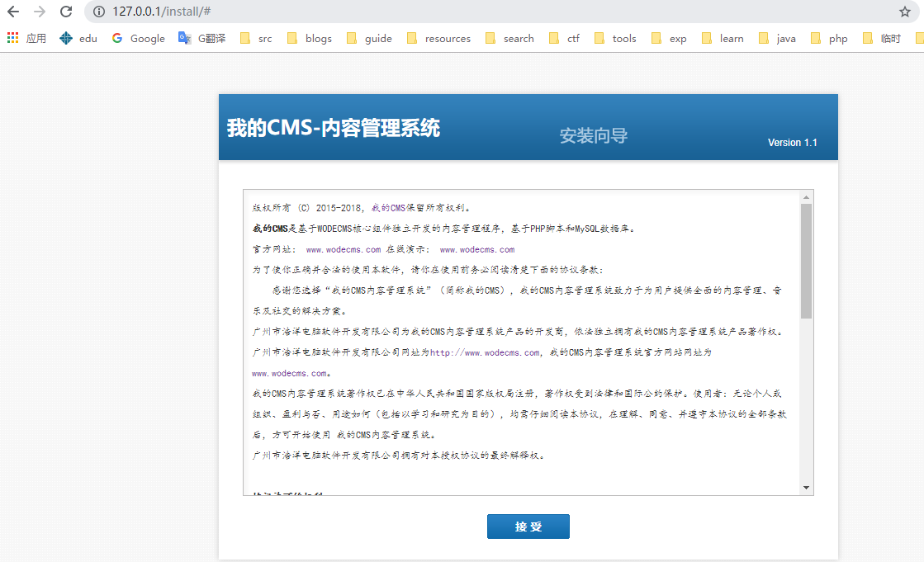The height and width of the screenshot is (562, 924).
Task: Expand the blogs bookmarks folder
Action: coord(309,38)
